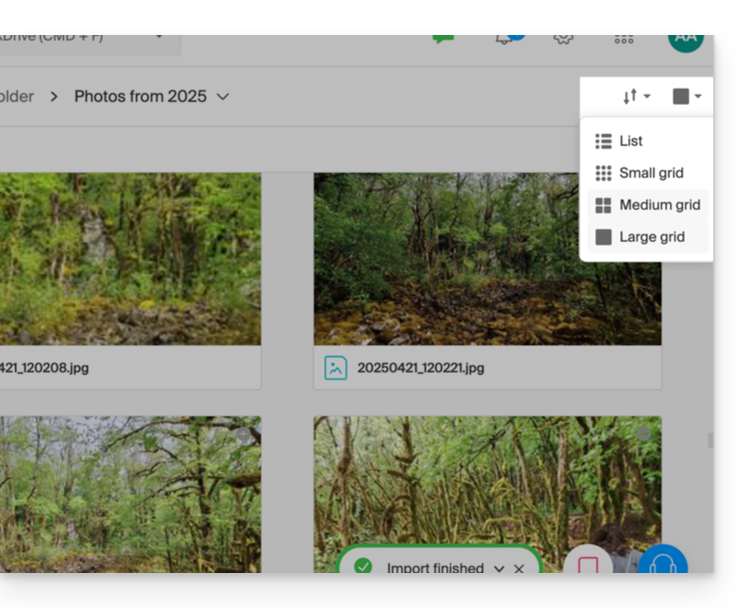Click the 421_120208.jpg file name

44,368
